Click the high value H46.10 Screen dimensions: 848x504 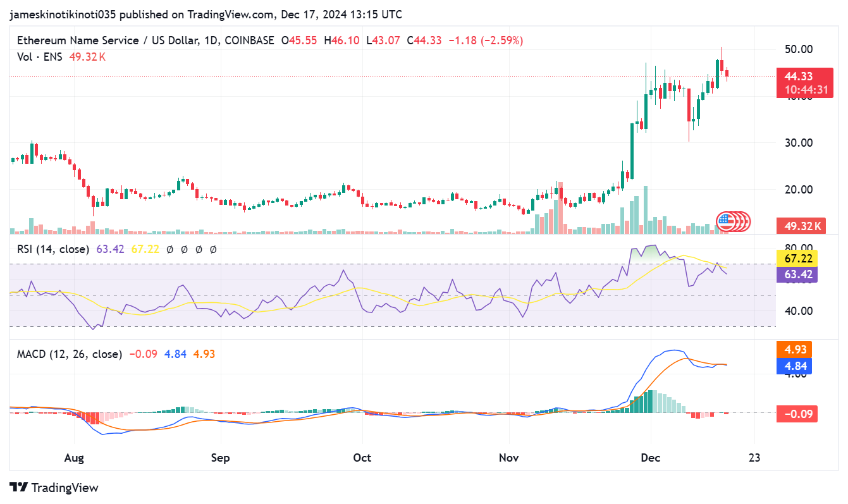tap(341, 40)
